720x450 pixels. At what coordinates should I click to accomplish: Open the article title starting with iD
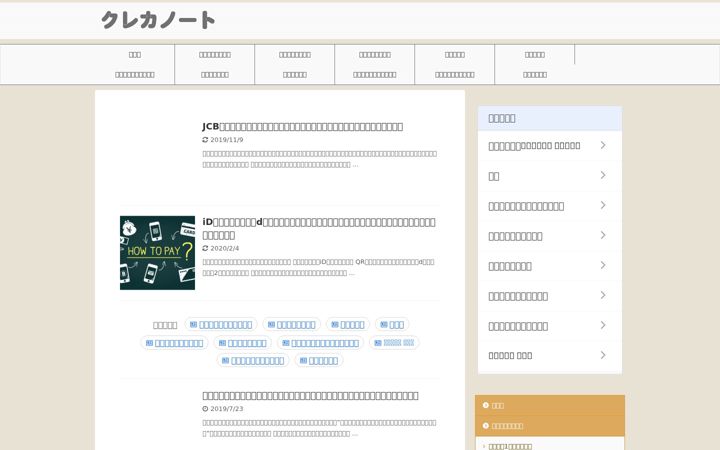click(x=319, y=228)
